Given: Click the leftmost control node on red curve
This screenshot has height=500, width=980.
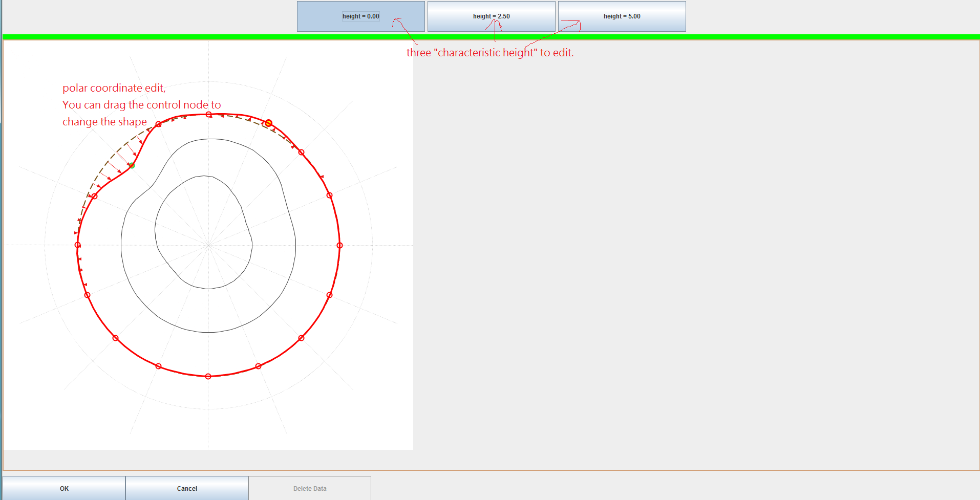Looking at the screenshot, I should click(78, 245).
